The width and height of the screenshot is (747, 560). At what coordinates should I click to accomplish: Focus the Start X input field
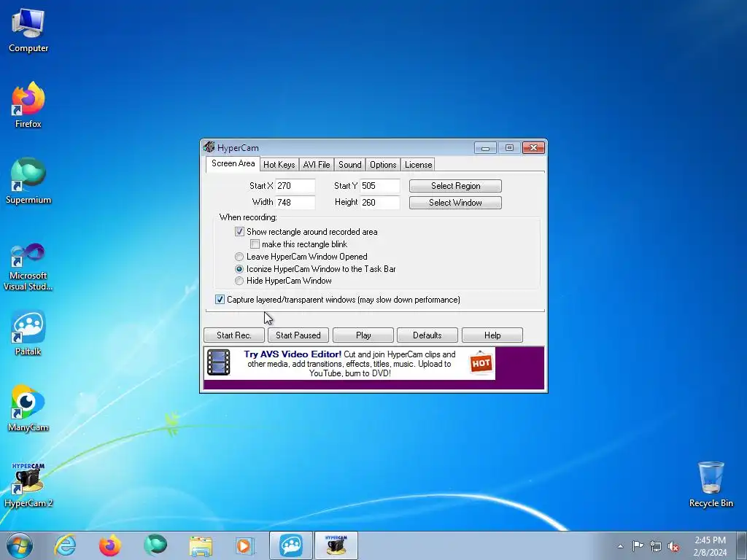click(x=295, y=186)
